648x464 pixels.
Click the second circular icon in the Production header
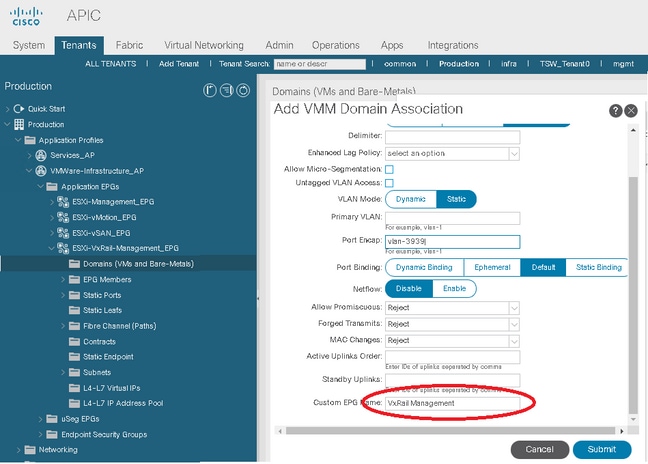(x=226, y=90)
